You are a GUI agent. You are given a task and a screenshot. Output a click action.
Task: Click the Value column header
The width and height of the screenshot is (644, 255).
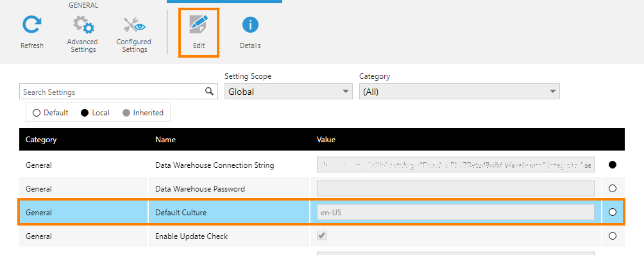pos(326,140)
